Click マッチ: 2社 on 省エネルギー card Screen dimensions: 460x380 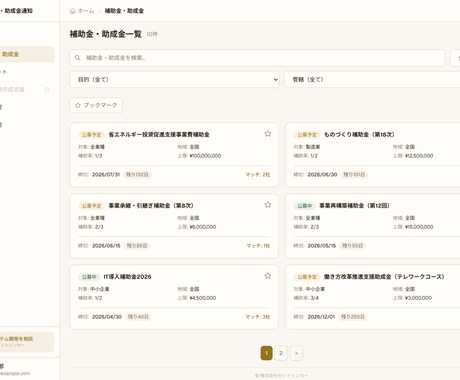click(x=258, y=174)
